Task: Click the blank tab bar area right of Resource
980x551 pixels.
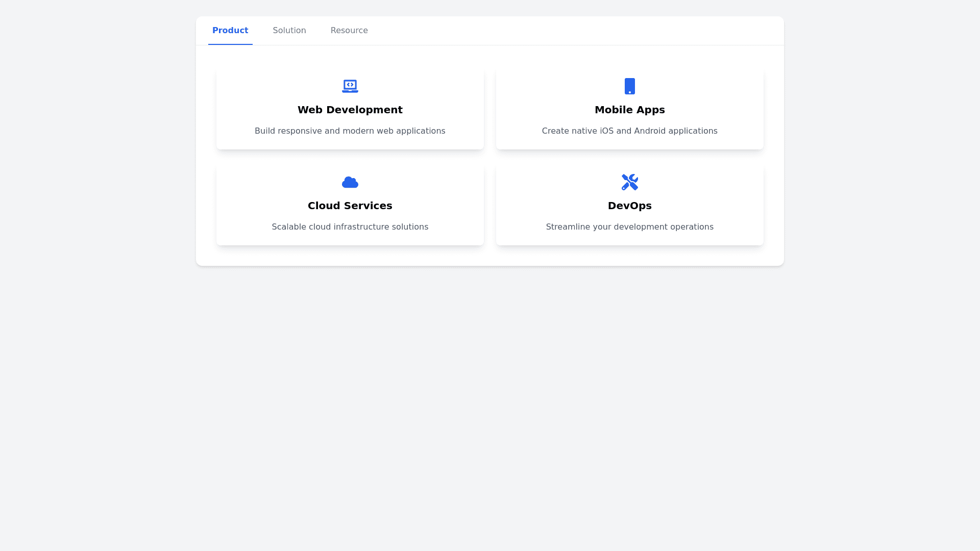Action: point(561,31)
